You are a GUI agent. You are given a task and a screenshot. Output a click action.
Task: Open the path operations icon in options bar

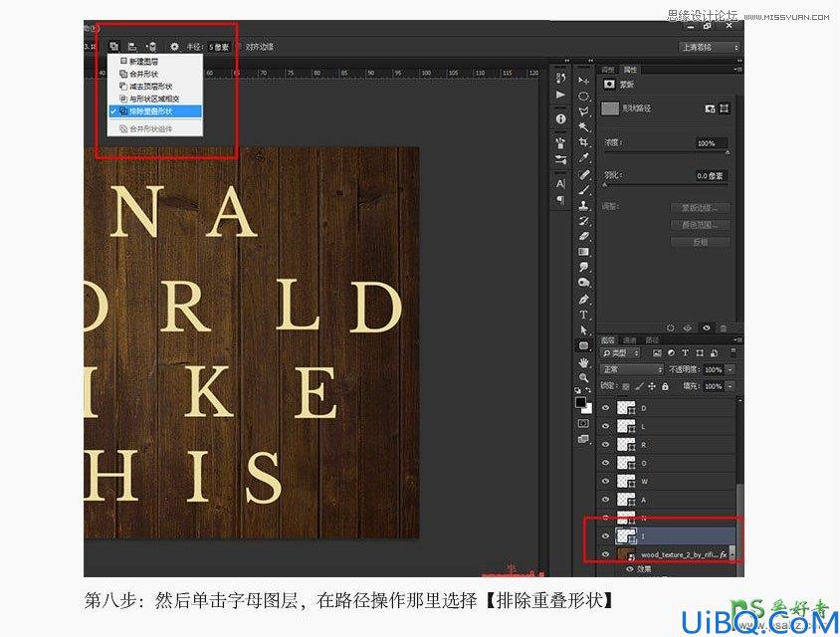tap(113, 47)
